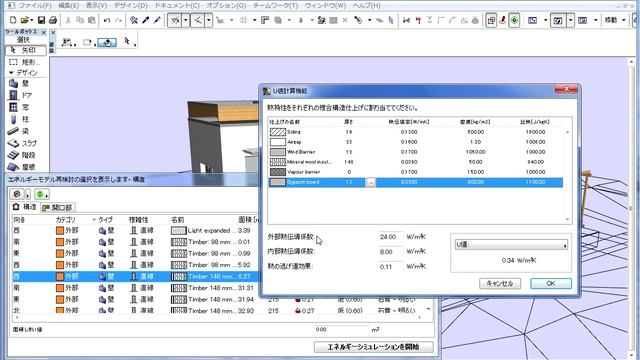Select the Arrow (矢印) tool in toolbox

25,50
